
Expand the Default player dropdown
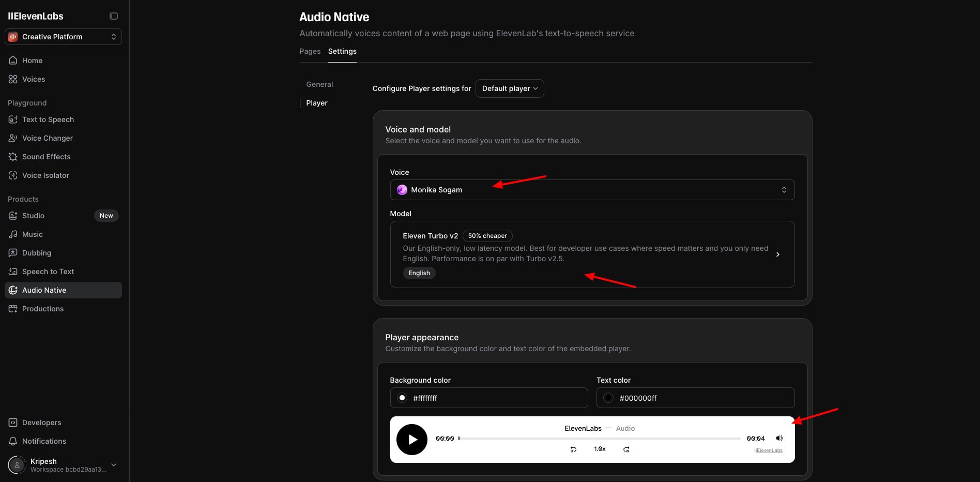509,88
